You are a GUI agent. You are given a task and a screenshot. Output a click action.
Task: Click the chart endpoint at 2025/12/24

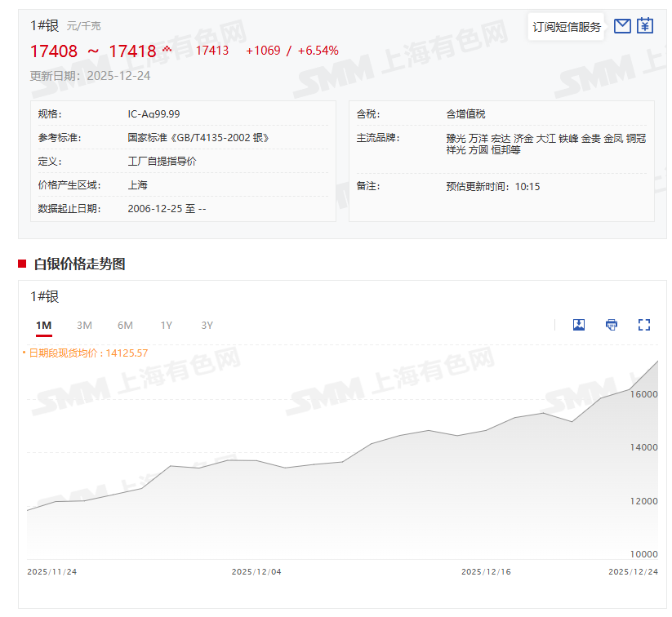coord(657,362)
